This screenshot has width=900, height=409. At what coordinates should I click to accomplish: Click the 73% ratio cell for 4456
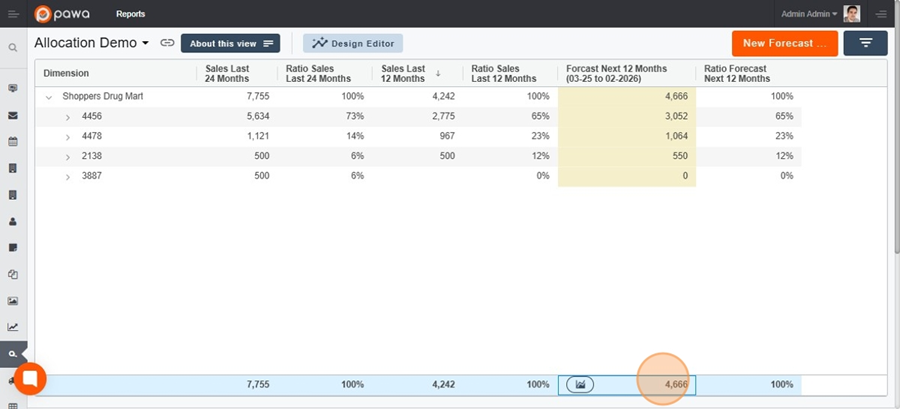click(x=355, y=116)
